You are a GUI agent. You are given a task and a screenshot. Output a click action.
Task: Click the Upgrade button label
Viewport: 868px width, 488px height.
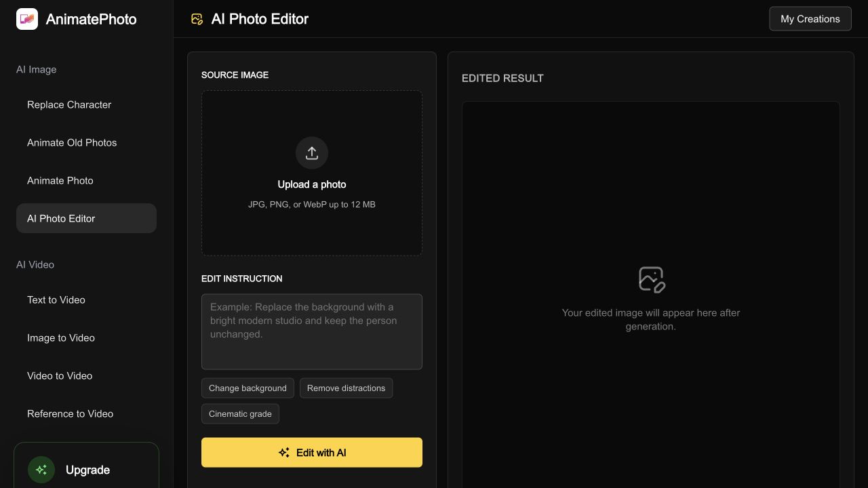click(x=87, y=470)
